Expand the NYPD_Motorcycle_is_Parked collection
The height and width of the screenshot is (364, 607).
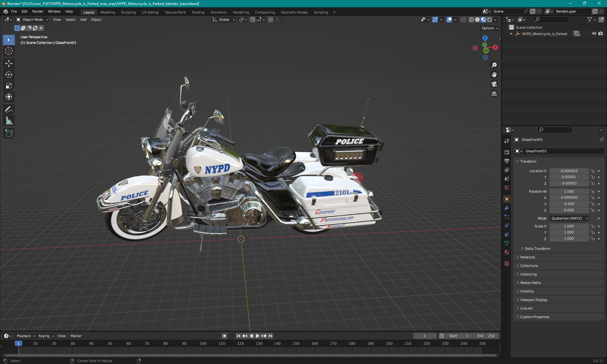point(512,34)
